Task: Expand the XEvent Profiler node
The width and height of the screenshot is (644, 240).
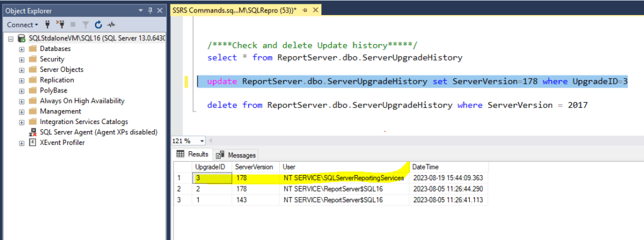Action: point(21,143)
